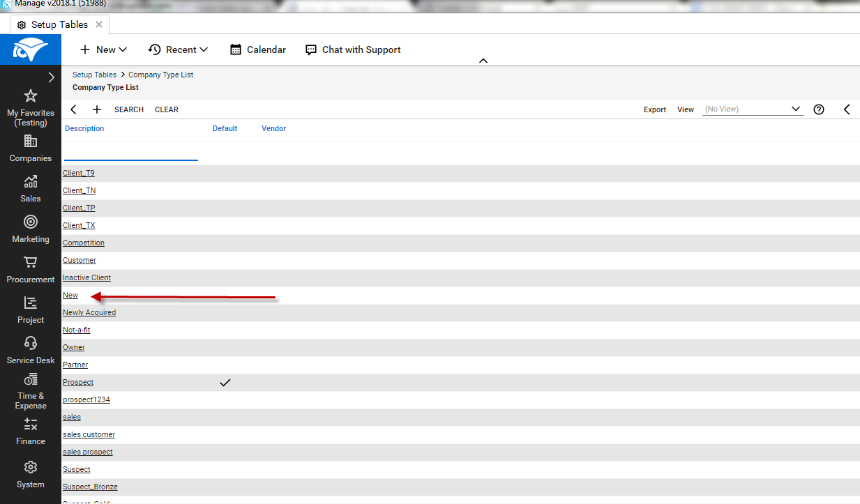Click the Description search input field
860x504 pixels.
coord(131,153)
